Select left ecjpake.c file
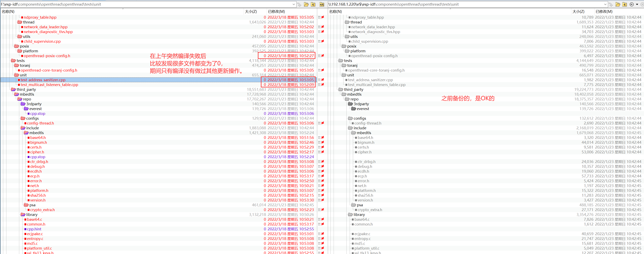This screenshot has width=644, height=254. pos(35,234)
